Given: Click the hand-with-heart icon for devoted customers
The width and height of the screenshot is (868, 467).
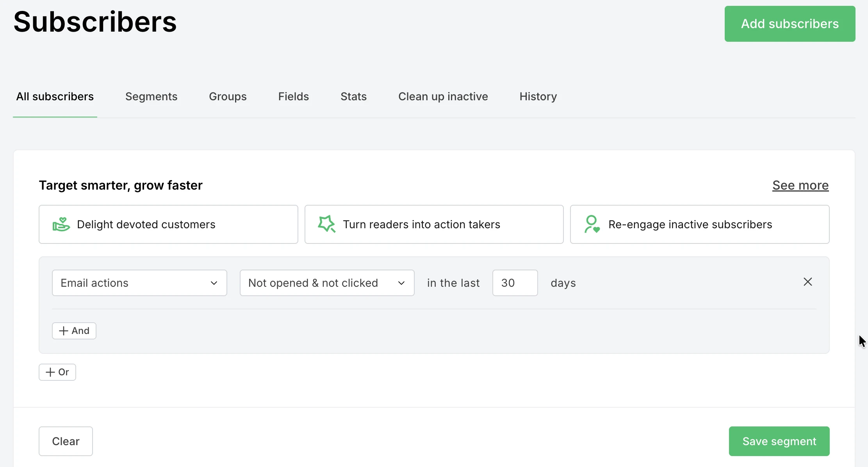Looking at the screenshot, I should (x=61, y=224).
